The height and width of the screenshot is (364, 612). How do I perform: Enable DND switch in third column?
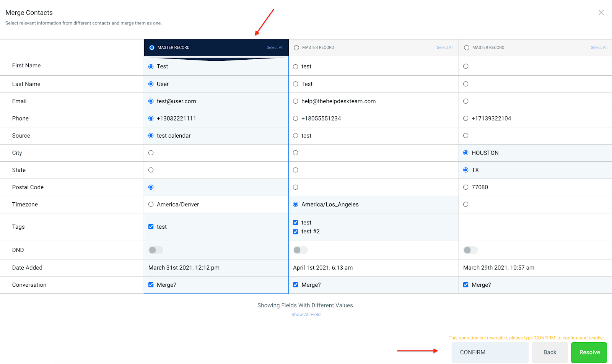coord(470,250)
